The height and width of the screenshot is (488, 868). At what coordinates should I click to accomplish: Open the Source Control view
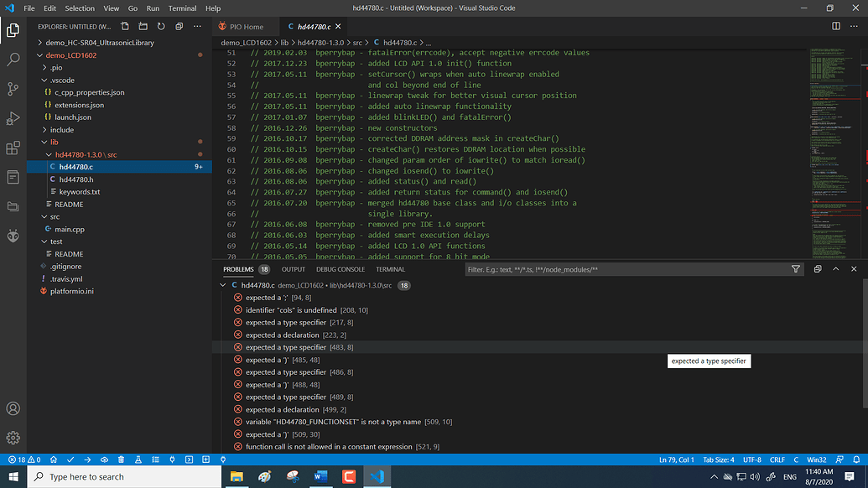pos(13,89)
